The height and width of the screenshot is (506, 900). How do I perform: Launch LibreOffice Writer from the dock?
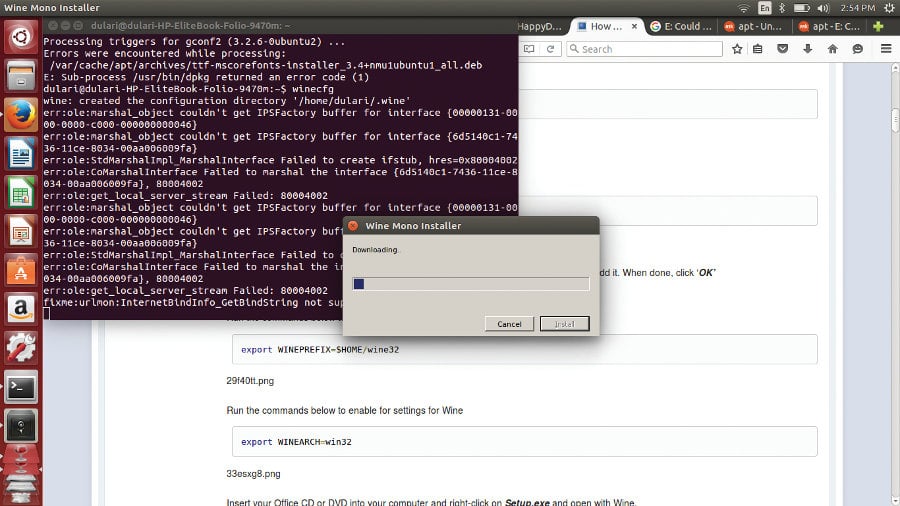pyautogui.click(x=21, y=154)
